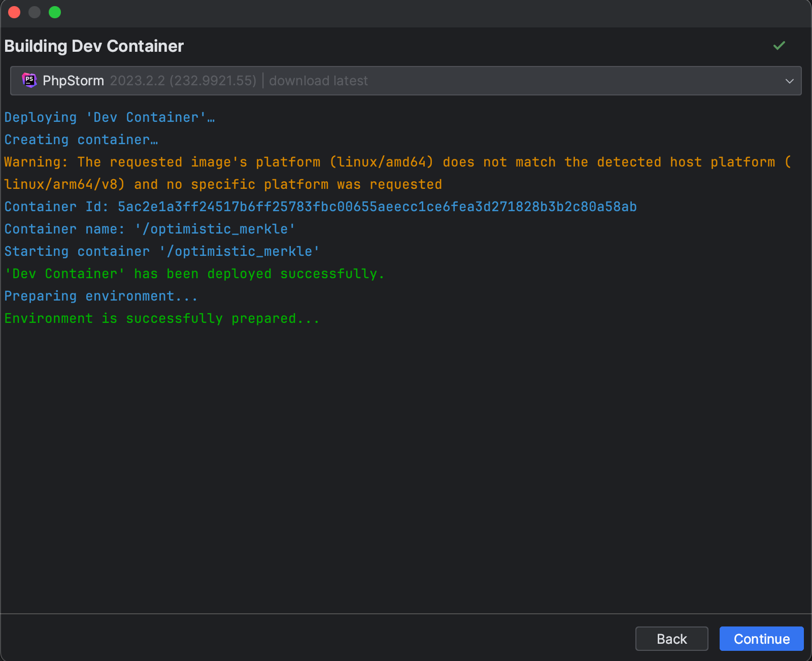Click the 'Environment is successfully prepared' message
Viewport: 812px width, 661px height.
(161, 318)
